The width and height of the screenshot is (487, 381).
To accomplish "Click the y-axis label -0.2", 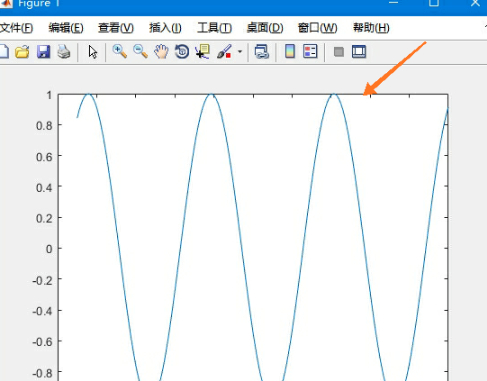I will [43, 281].
